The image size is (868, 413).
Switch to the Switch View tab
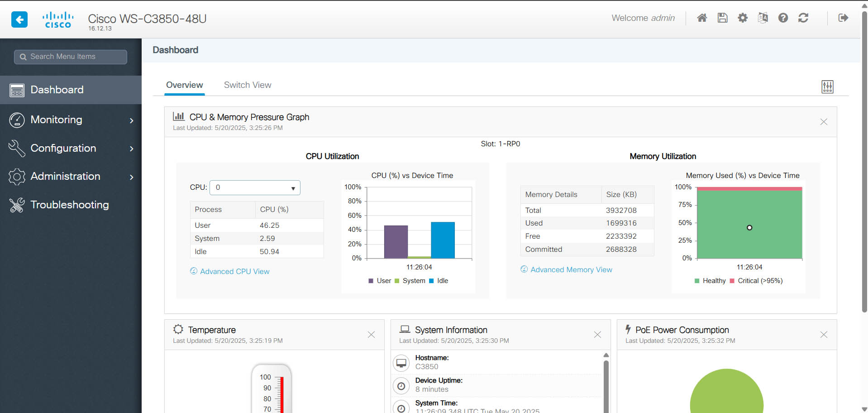click(x=248, y=85)
